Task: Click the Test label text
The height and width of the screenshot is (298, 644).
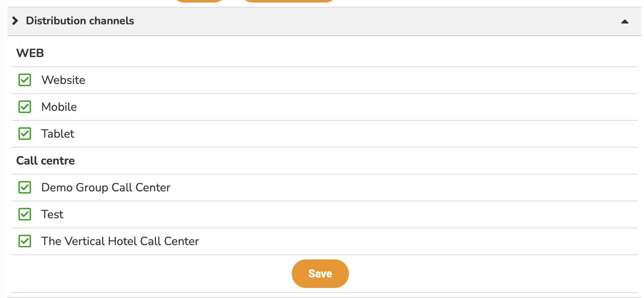Action: pos(52,214)
